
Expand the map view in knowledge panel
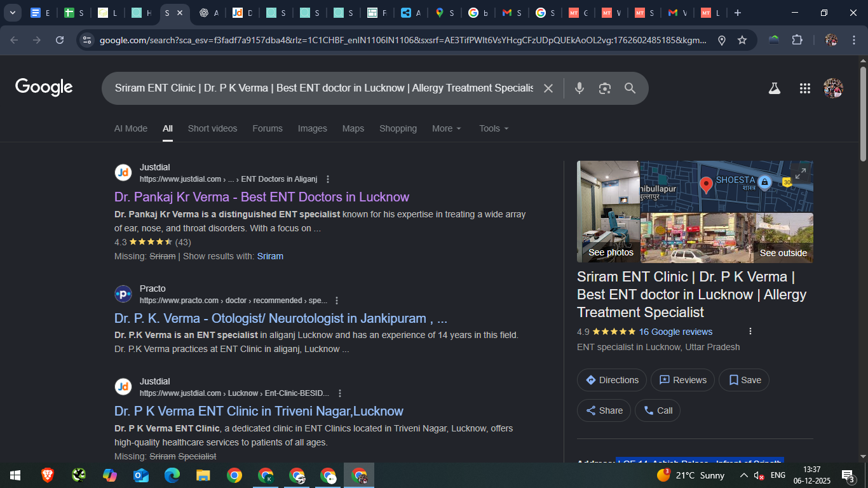801,173
